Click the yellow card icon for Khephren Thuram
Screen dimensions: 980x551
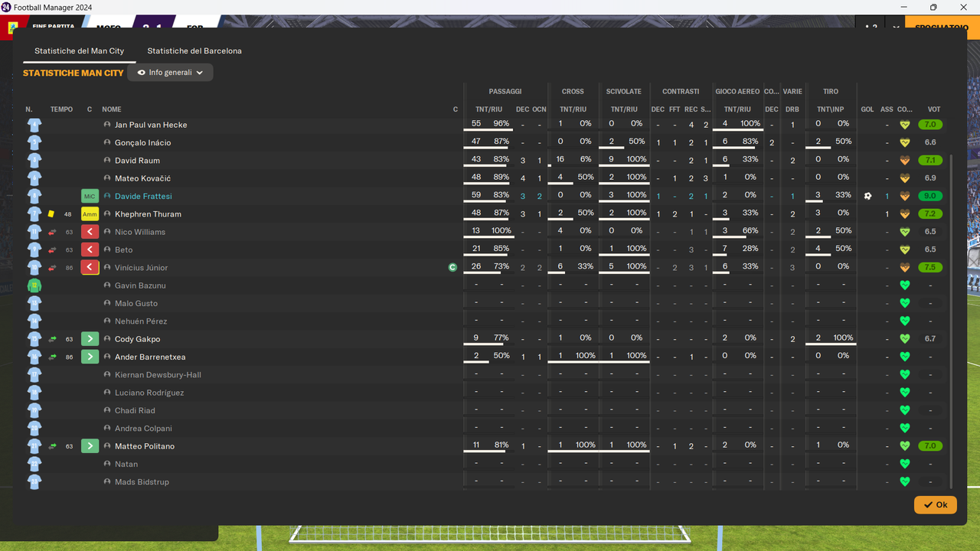[51, 214]
